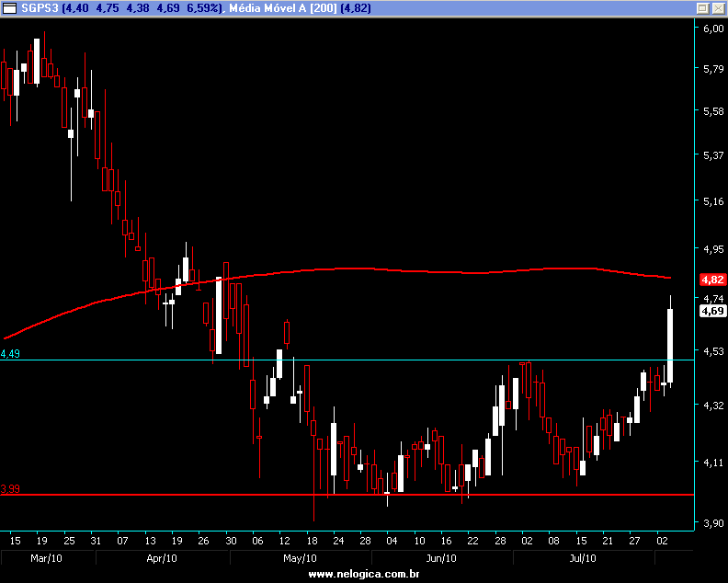Image resolution: width=728 pixels, height=583 pixels.
Task: Click the 13 date label in April
Action: (151, 541)
